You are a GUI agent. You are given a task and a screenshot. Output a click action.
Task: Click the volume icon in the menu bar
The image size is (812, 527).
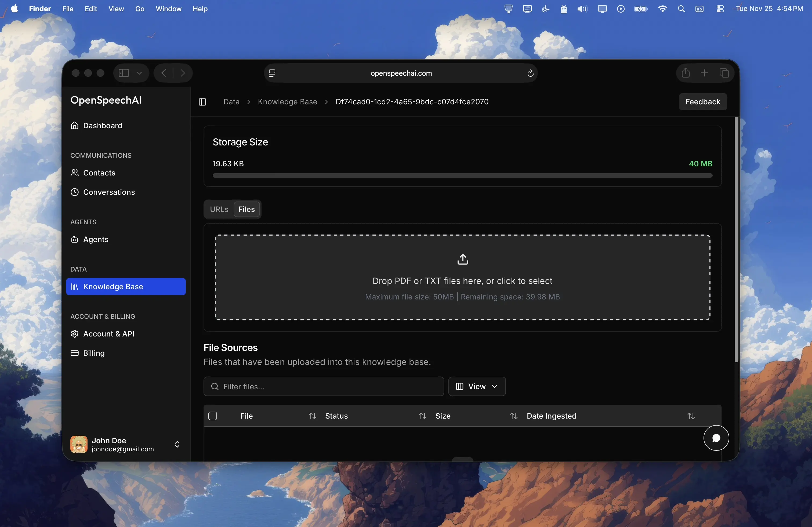coord(582,9)
